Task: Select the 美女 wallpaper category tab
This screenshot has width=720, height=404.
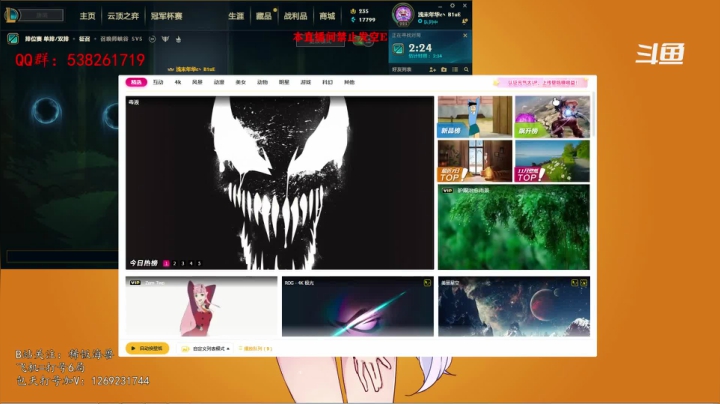Action: [241, 82]
